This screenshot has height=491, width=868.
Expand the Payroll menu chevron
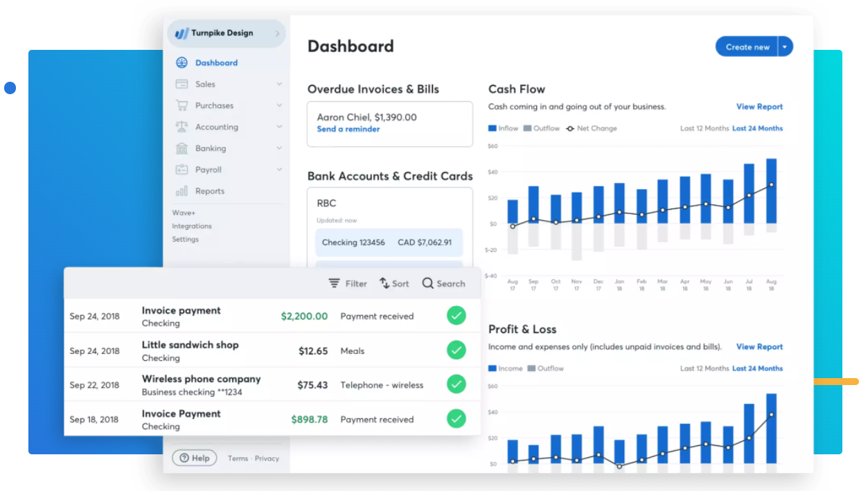279,170
